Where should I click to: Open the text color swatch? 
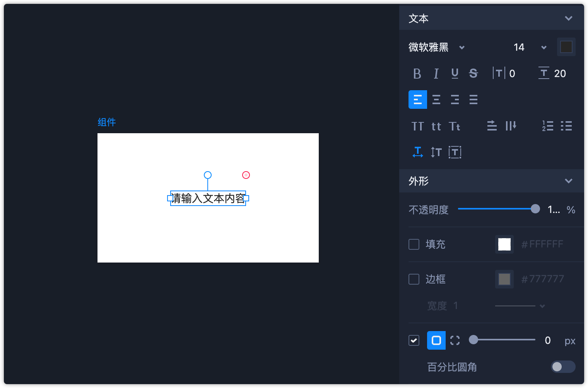tap(566, 47)
